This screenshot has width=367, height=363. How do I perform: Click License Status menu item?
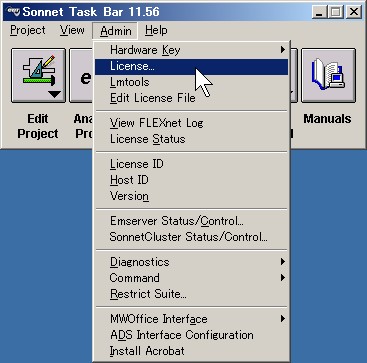192,139
